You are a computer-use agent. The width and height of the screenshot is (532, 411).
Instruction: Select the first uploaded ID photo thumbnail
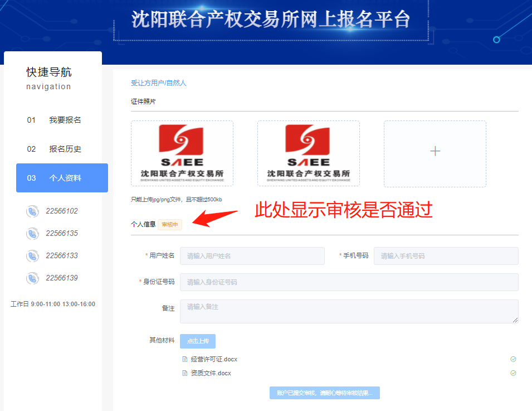[182, 153]
